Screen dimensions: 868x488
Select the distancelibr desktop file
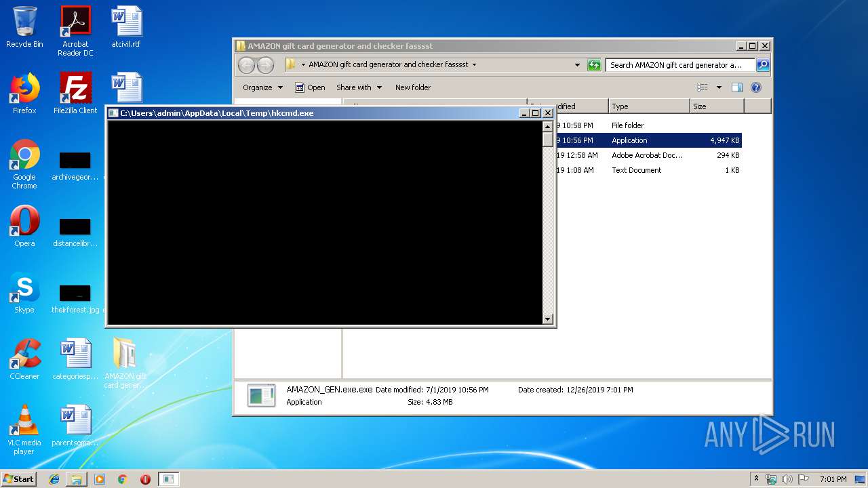(x=75, y=232)
